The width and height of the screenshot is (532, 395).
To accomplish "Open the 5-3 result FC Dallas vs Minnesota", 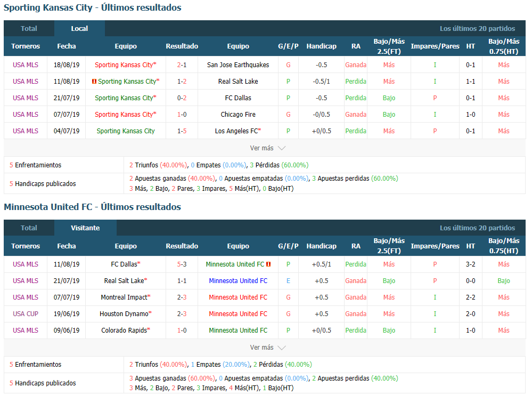I will (x=182, y=264).
